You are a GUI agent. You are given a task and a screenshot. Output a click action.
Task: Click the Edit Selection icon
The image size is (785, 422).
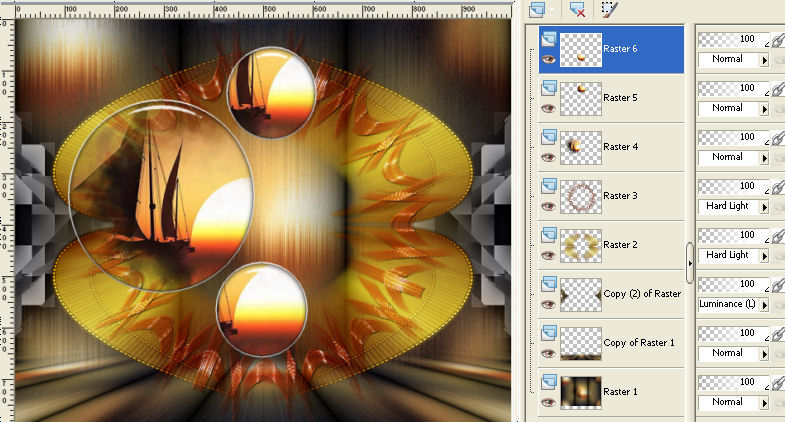point(609,9)
